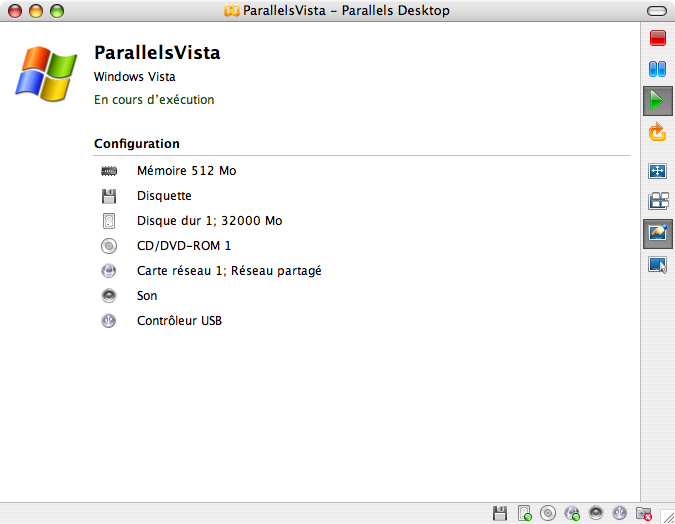This screenshot has height=524, width=675.
Task: Open Mémoire 512 Mo setting
Action: pos(186,171)
